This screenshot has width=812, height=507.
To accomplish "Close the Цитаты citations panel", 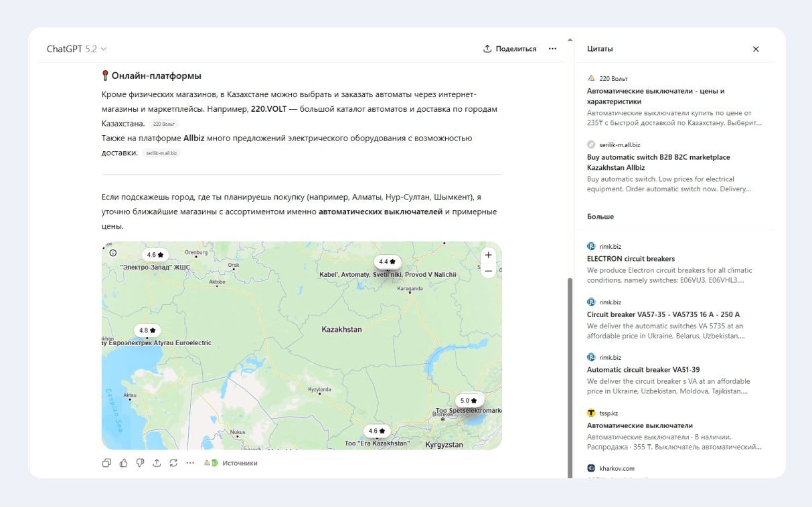I will [756, 49].
